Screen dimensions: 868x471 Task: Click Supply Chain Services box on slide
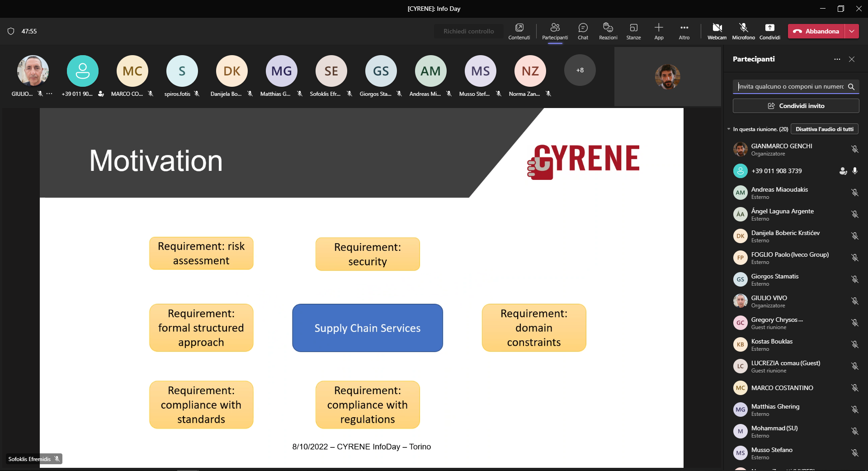click(368, 328)
